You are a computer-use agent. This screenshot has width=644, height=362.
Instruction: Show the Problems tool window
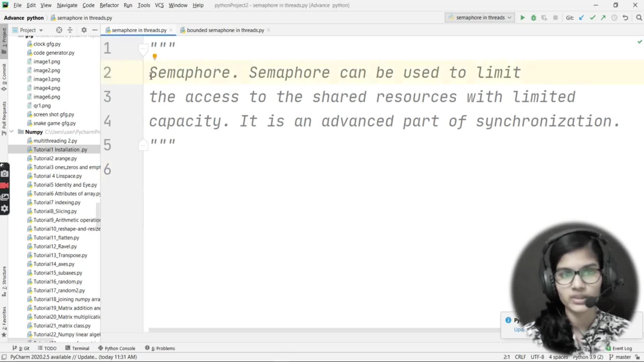(160, 348)
